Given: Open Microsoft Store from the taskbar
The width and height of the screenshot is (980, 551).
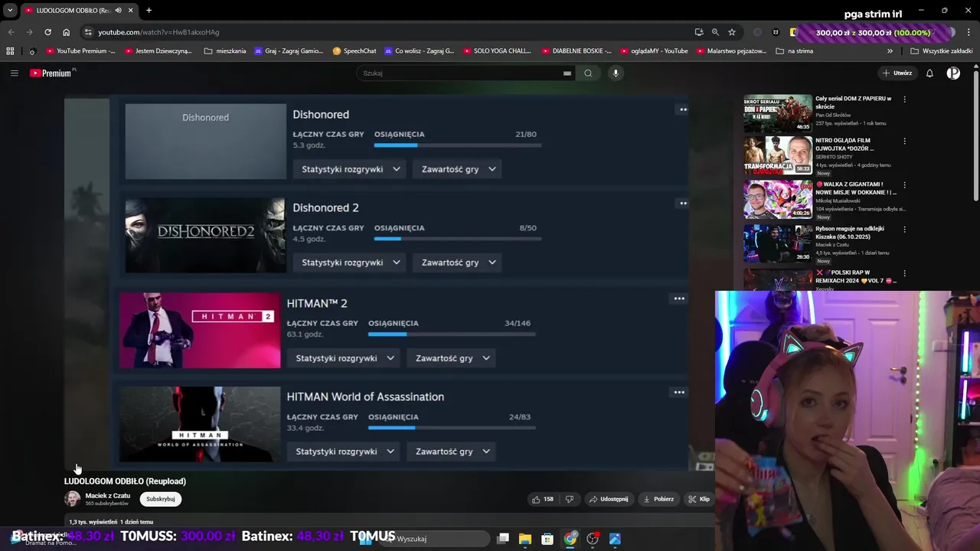Looking at the screenshot, I should tap(547, 539).
